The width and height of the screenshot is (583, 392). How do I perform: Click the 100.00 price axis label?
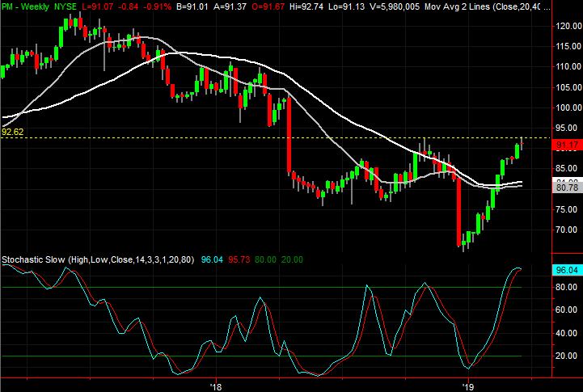[x=566, y=107]
